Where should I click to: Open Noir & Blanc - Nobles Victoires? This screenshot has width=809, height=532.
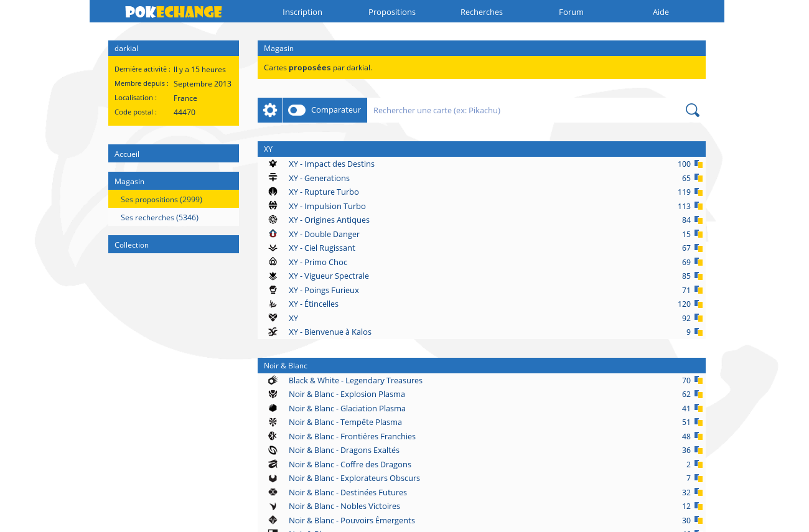coord(344,506)
